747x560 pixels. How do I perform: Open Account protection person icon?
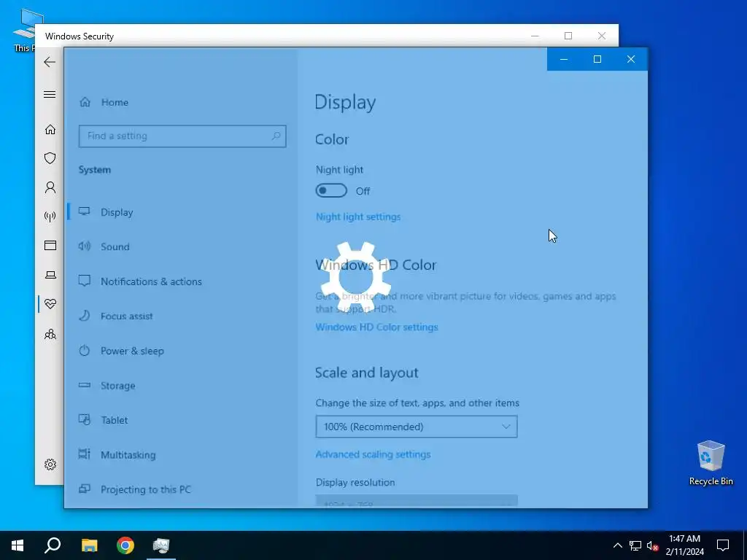pos(50,187)
